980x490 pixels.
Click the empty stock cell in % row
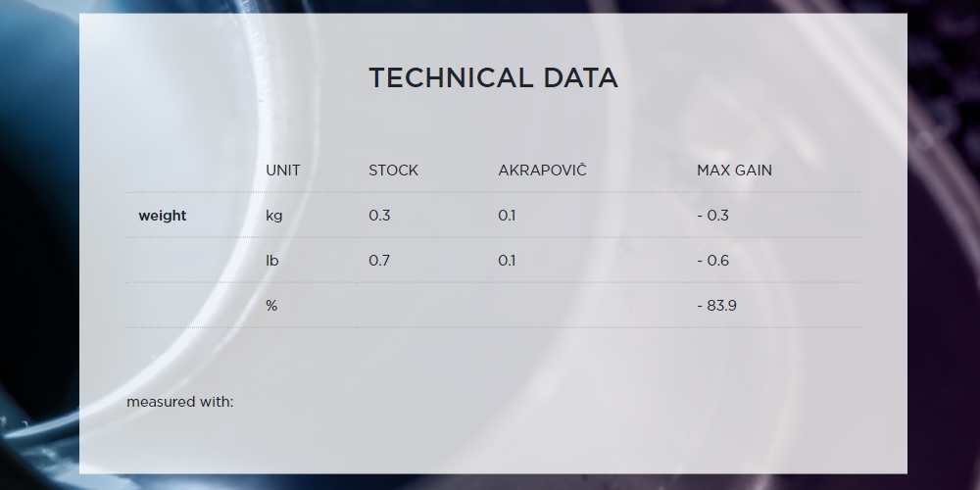[x=421, y=305]
